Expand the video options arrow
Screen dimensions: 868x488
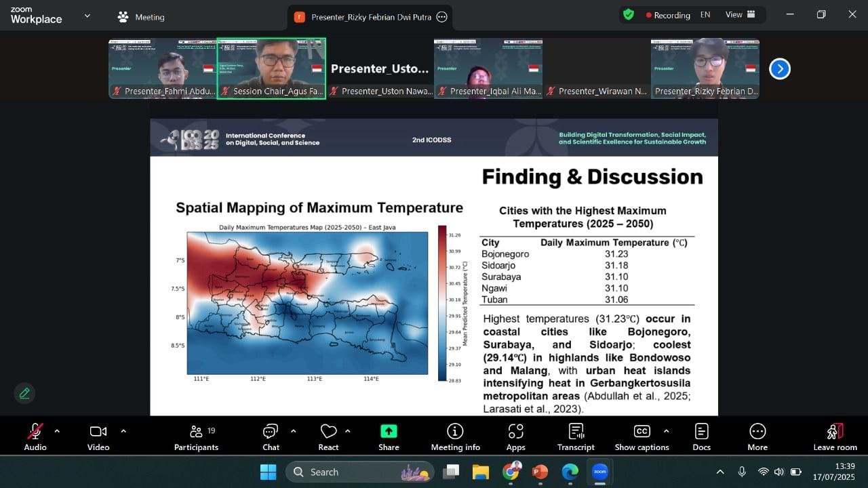(123, 430)
